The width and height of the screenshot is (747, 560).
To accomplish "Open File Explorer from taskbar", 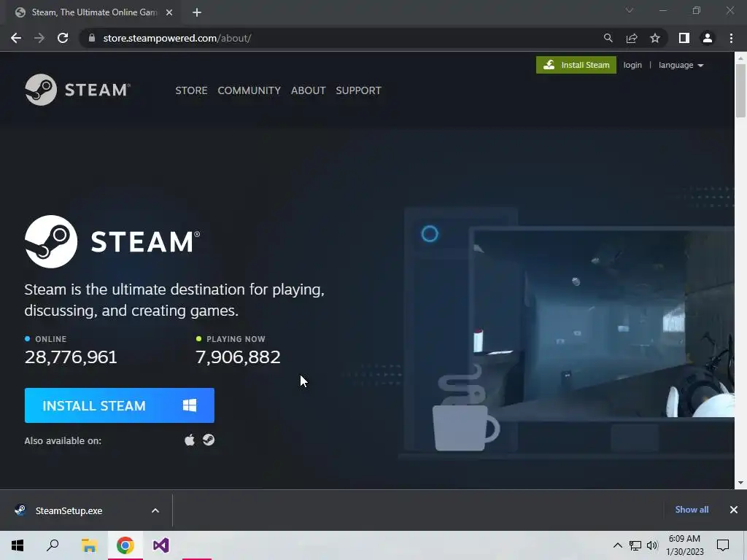I will tap(89, 545).
